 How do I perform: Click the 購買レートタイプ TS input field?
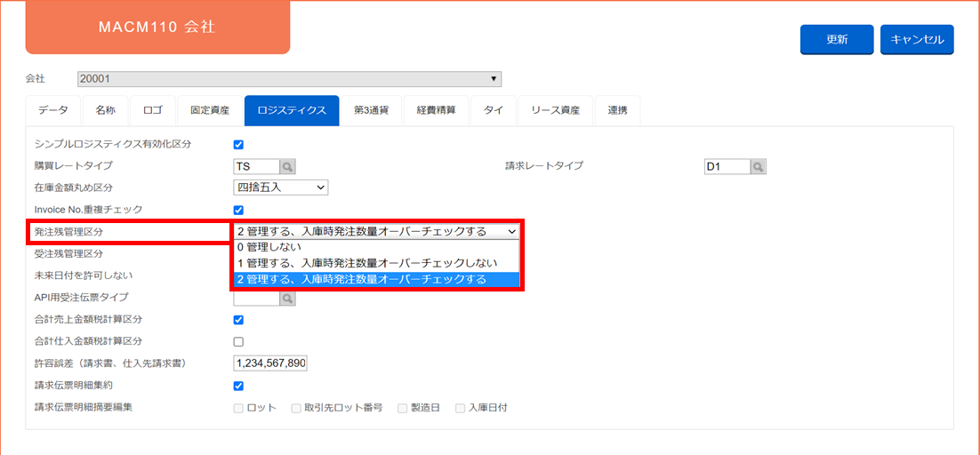(256, 167)
